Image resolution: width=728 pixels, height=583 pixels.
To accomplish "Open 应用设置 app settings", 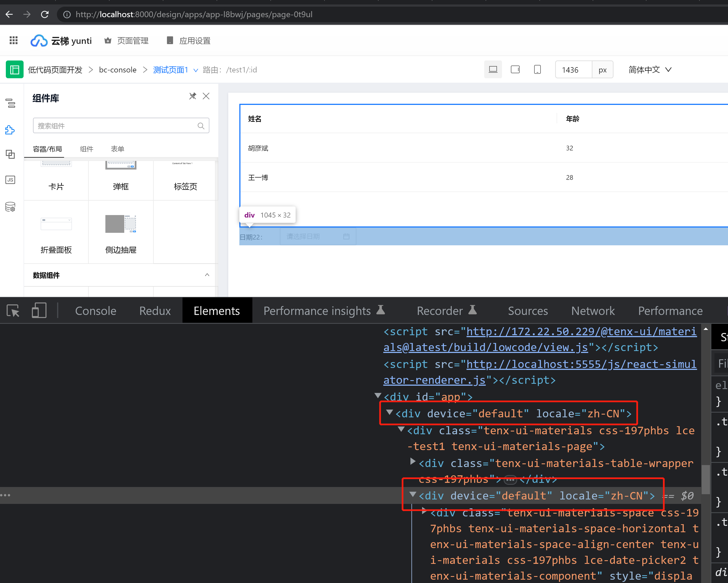I will (x=189, y=41).
